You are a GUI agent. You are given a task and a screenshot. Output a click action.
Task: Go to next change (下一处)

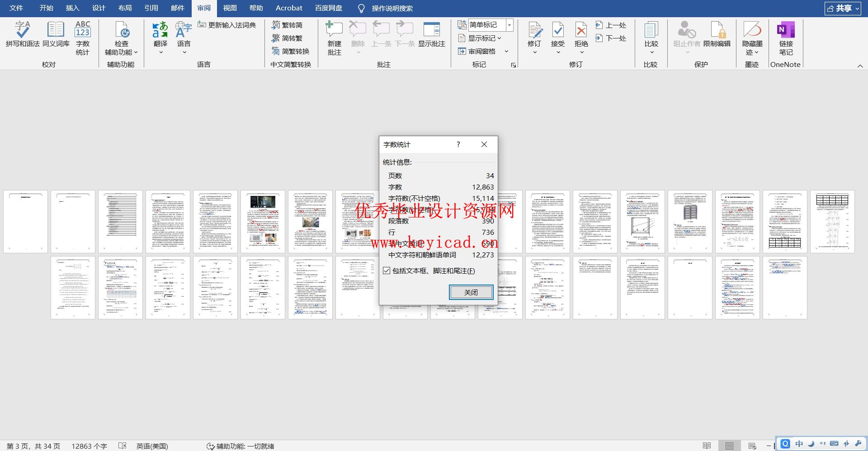[611, 38]
